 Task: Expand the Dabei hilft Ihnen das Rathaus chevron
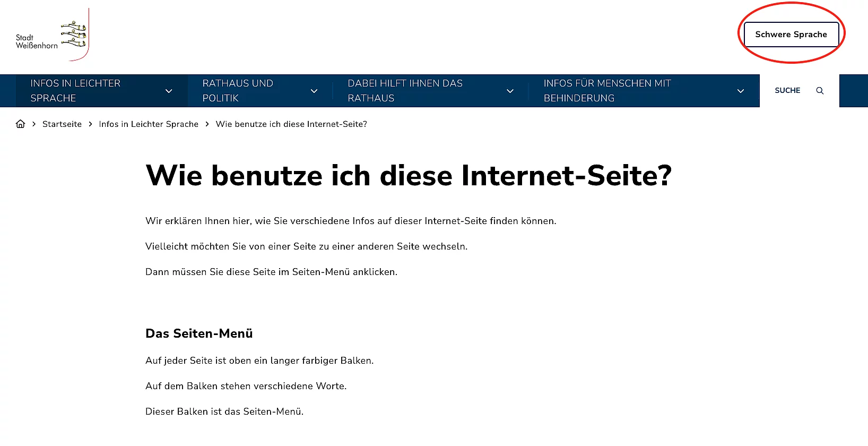point(510,91)
